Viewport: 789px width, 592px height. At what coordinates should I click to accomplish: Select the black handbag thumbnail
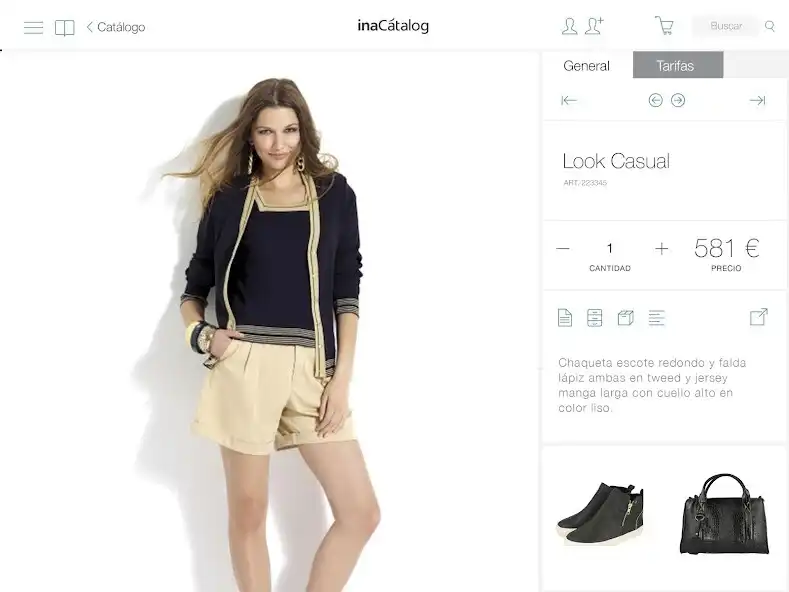pos(724,513)
